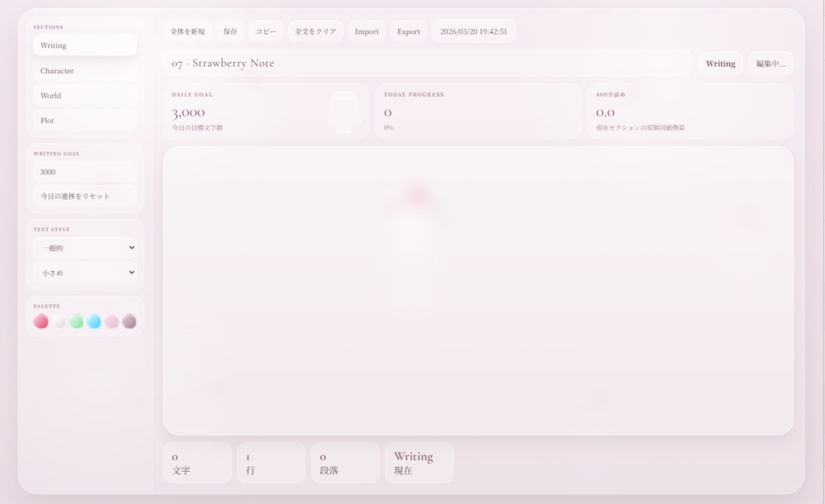Screen dimensions: 825x504
Task: Click the Import button
Action: tap(367, 31)
